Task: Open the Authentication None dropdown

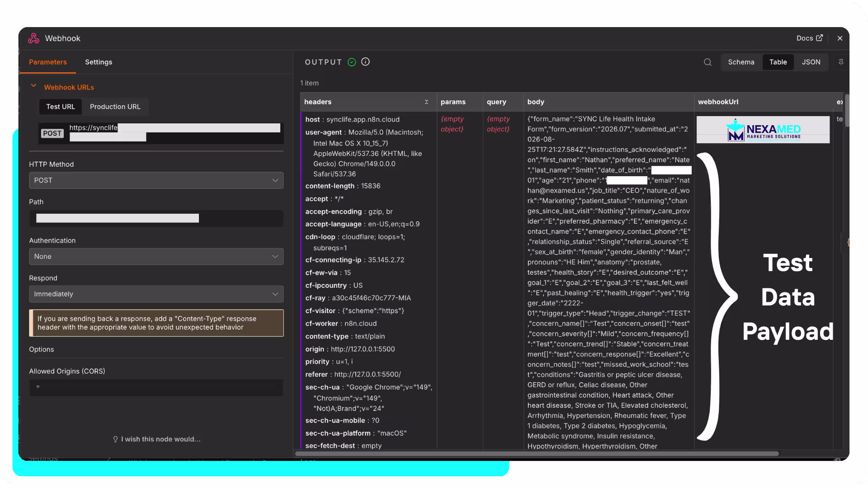Action: tap(156, 257)
